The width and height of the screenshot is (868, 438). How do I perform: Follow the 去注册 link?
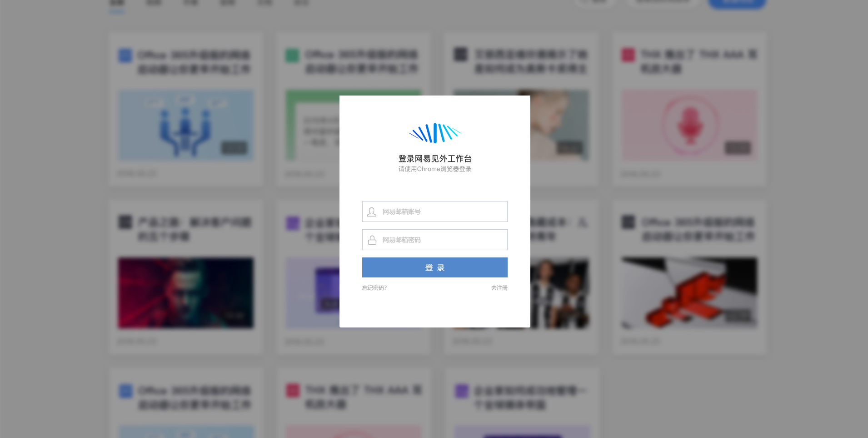click(499, 288)
